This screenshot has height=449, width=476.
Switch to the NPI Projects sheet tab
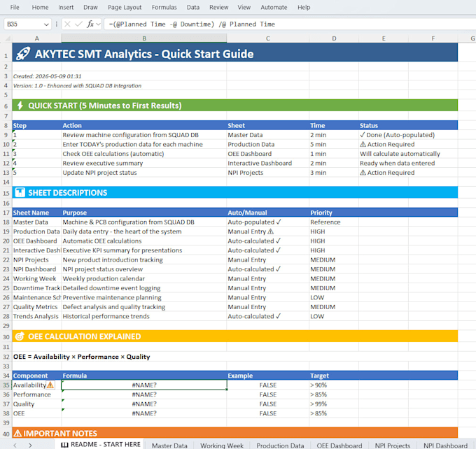pos(393,446)
